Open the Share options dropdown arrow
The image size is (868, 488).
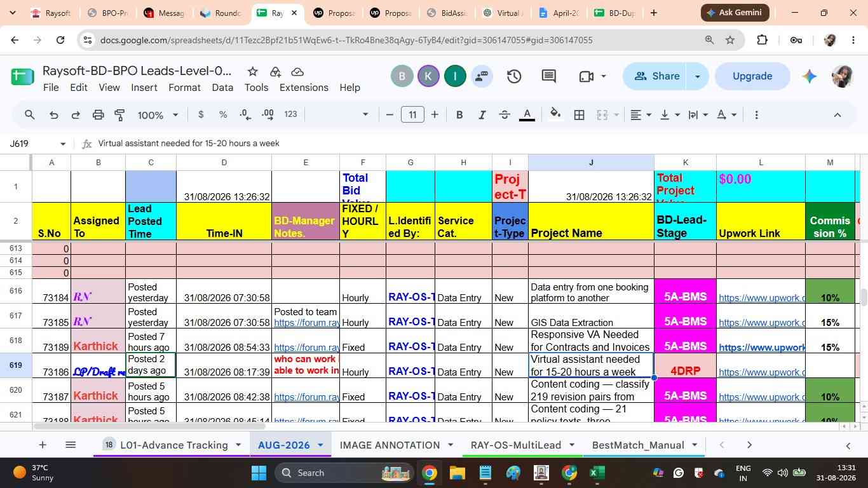point(697,76)
